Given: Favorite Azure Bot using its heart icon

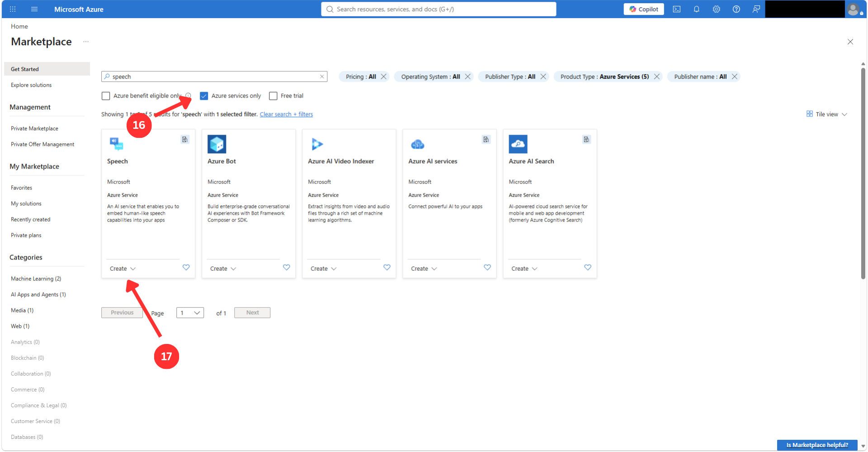Looking at the screenshot, I should pos(287,268).
